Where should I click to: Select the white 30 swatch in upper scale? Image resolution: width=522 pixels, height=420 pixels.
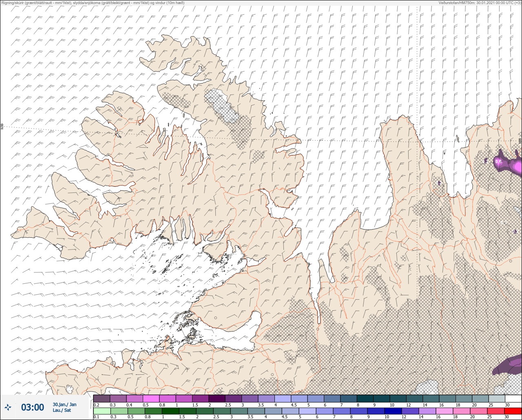coord(513,398)
